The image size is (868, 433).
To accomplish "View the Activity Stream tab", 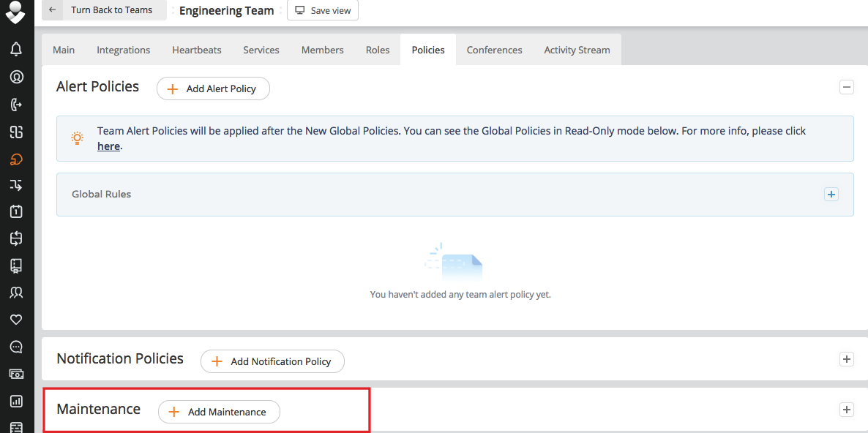I will [x=577, y=50].
